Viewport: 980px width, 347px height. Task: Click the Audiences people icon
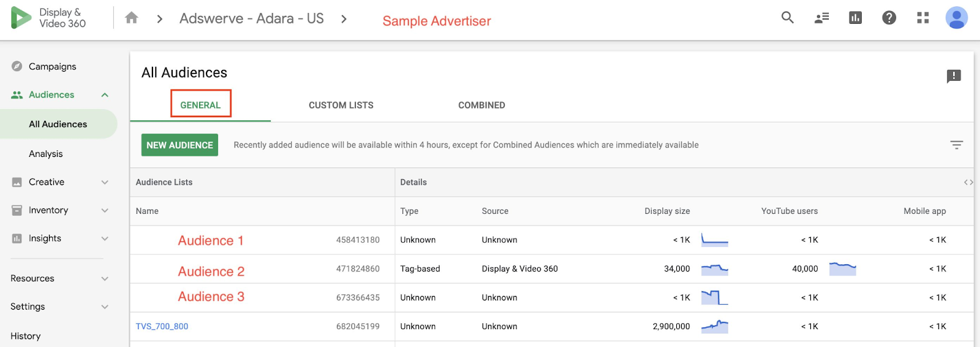[x=17, y=95]
